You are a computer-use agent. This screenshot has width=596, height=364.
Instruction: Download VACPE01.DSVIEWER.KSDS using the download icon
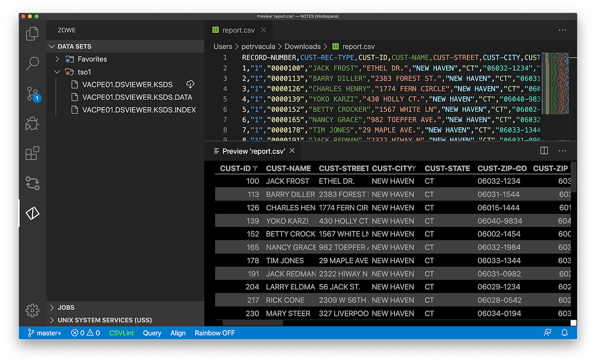(x=190, y=84)
